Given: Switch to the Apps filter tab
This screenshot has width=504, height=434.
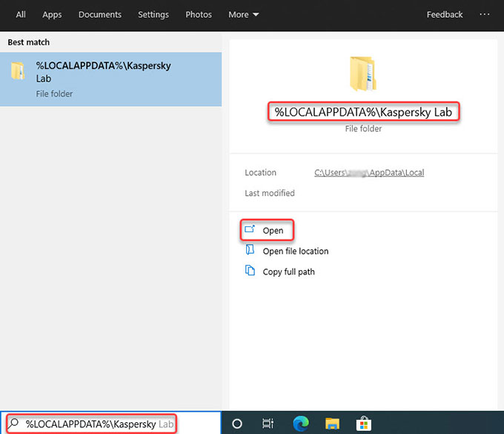Looking at the screenshot, I should [x=52, y=15].
